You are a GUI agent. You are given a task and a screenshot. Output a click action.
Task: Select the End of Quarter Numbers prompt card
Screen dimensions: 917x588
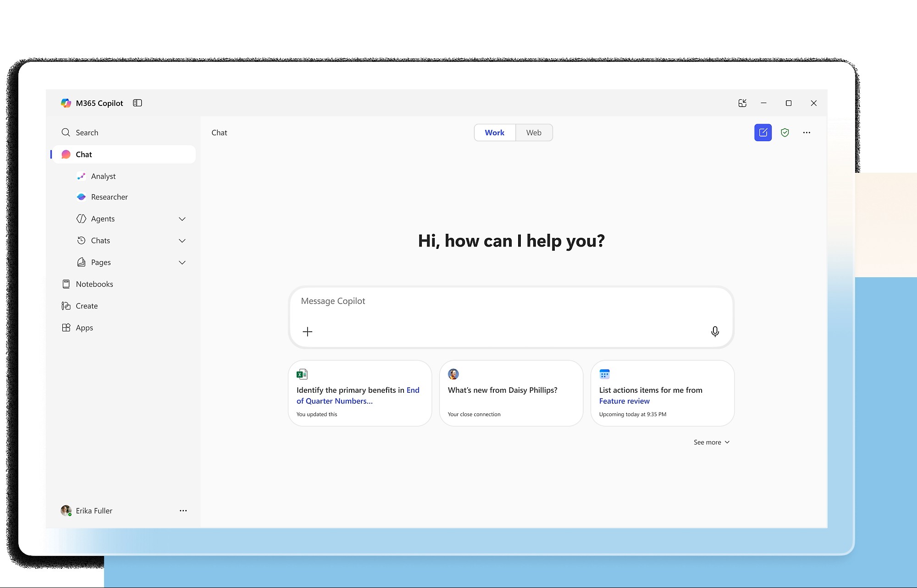click(360, 393)
